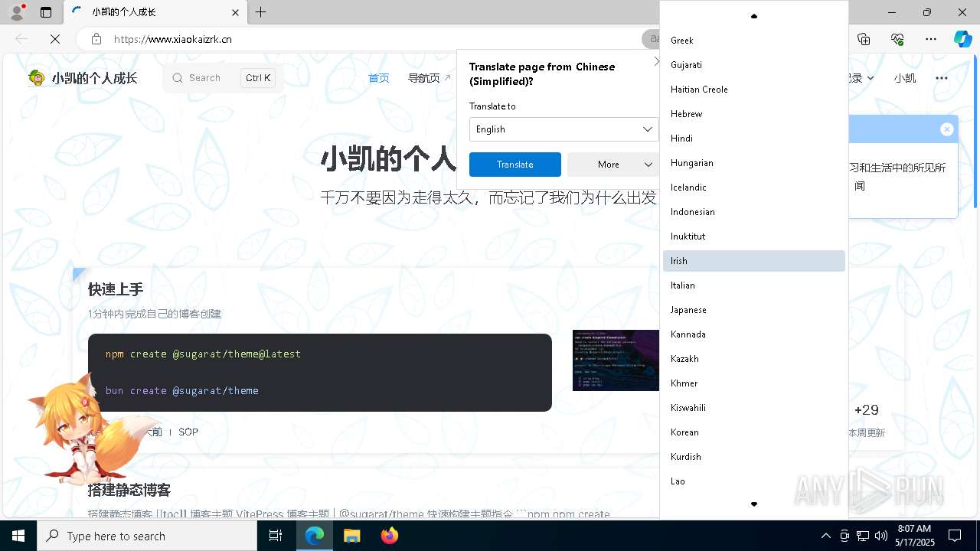
Task: Select Greek from language list
Action: point(754,41)
